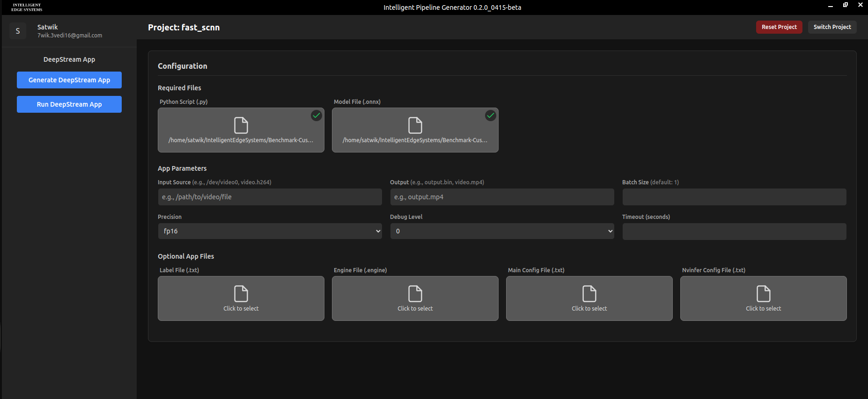Select the selected Model File path text
Viewport: 868px width, 399px height.
(x=415, y=140)
